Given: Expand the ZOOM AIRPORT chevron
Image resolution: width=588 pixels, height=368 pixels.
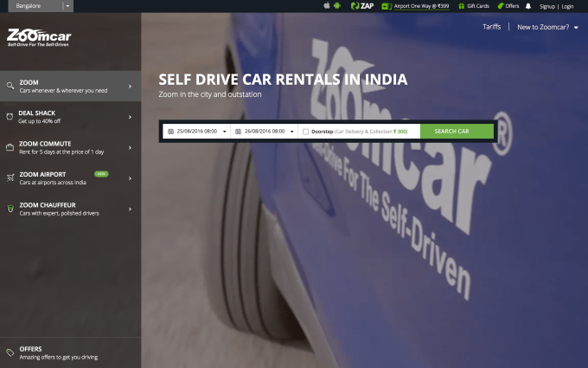Looking at the screenshot, I should (x=130, y=178).
